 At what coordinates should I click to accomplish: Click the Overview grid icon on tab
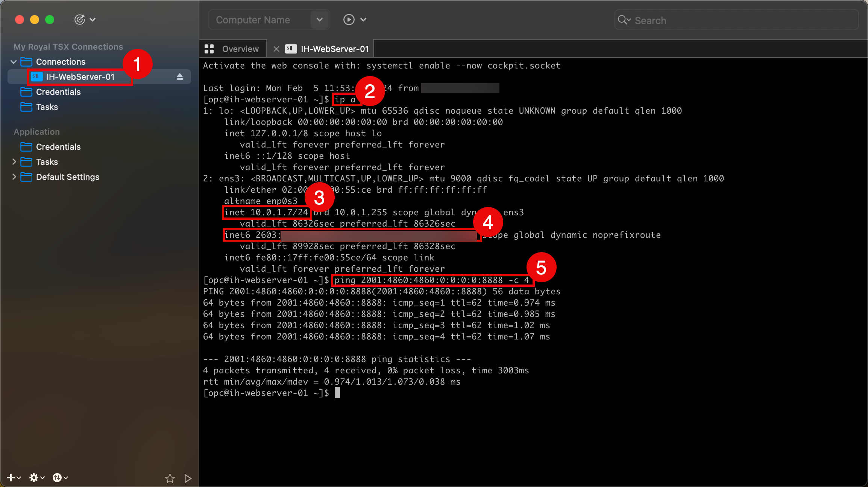pyautogui.click(x=209, y=49)
